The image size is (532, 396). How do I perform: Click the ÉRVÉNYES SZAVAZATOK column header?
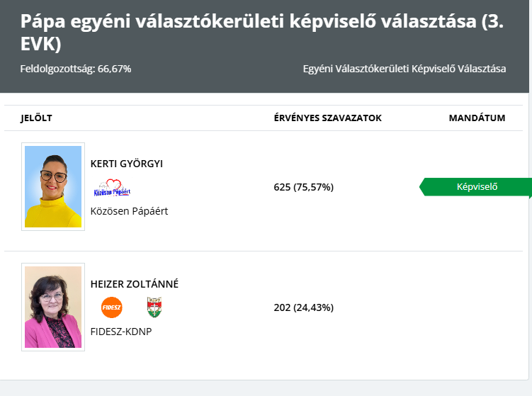[327, 118]
